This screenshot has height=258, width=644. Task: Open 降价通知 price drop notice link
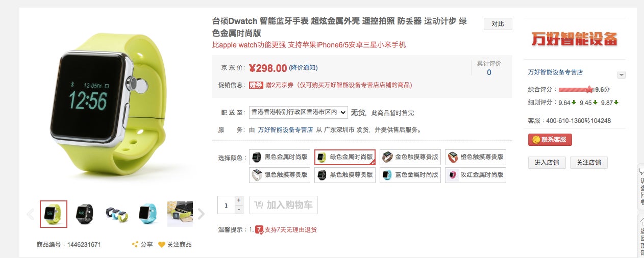[303, 68]
